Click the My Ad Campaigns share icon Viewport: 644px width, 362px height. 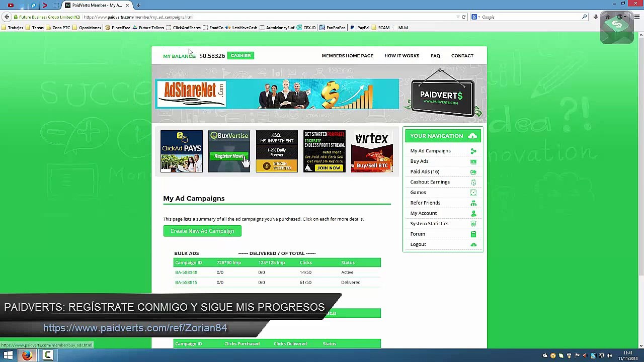point(473,151)
